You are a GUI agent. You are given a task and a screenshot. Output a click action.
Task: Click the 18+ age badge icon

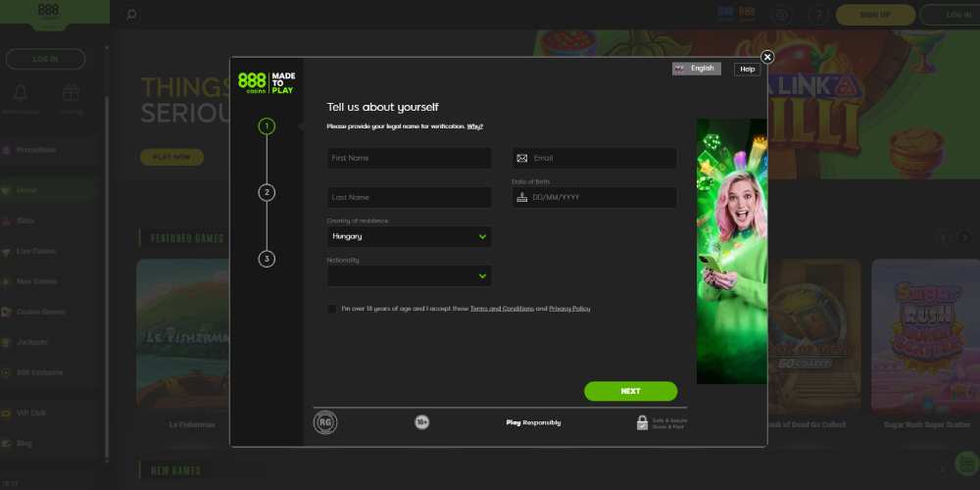pos(421,422)
